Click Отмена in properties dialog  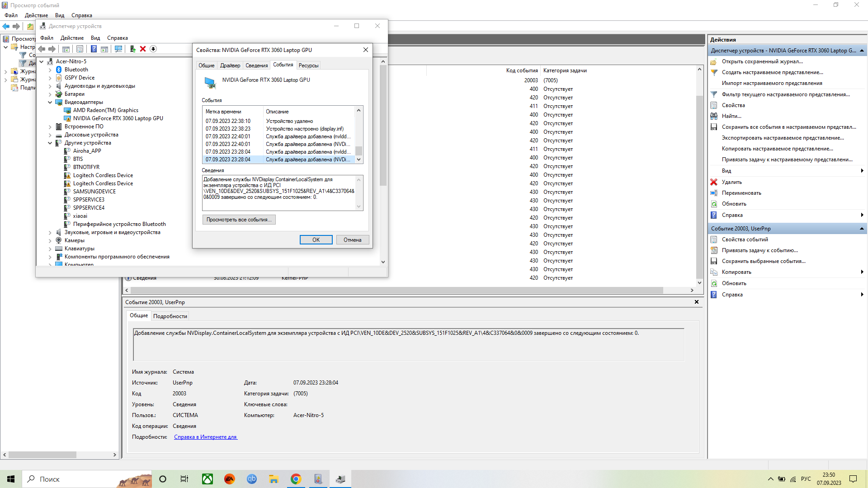pos(353,240)
